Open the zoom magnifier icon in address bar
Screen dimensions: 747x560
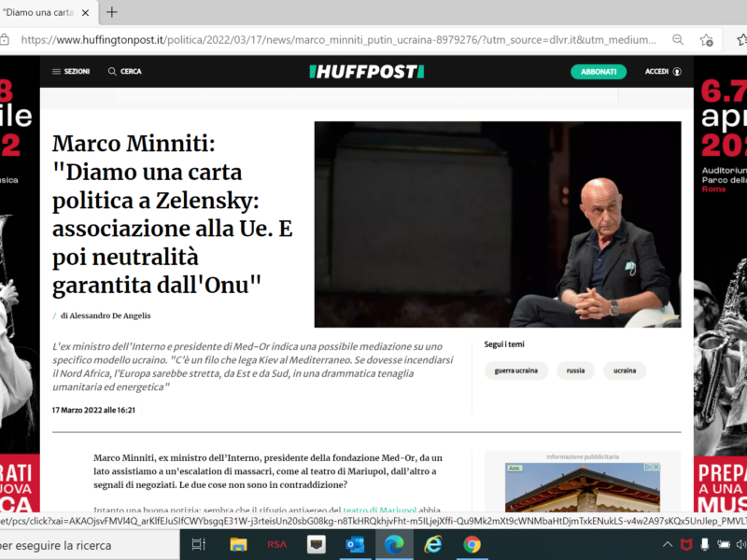click(x=678, y=40)
